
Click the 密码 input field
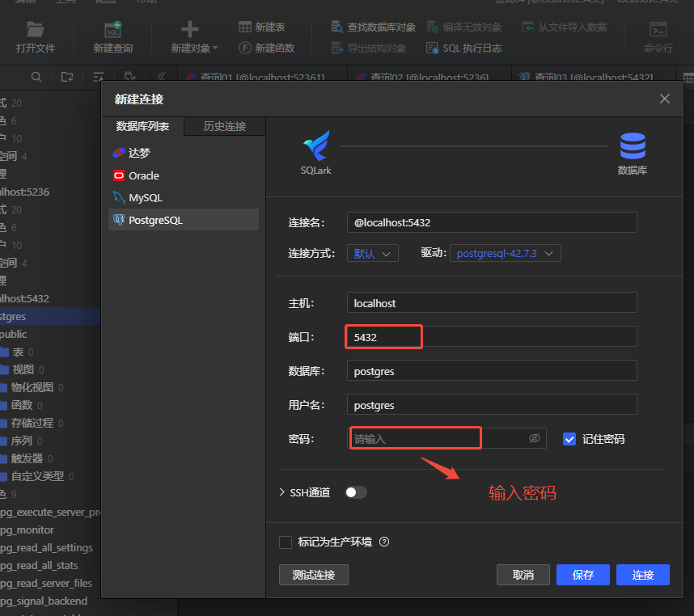446,439
